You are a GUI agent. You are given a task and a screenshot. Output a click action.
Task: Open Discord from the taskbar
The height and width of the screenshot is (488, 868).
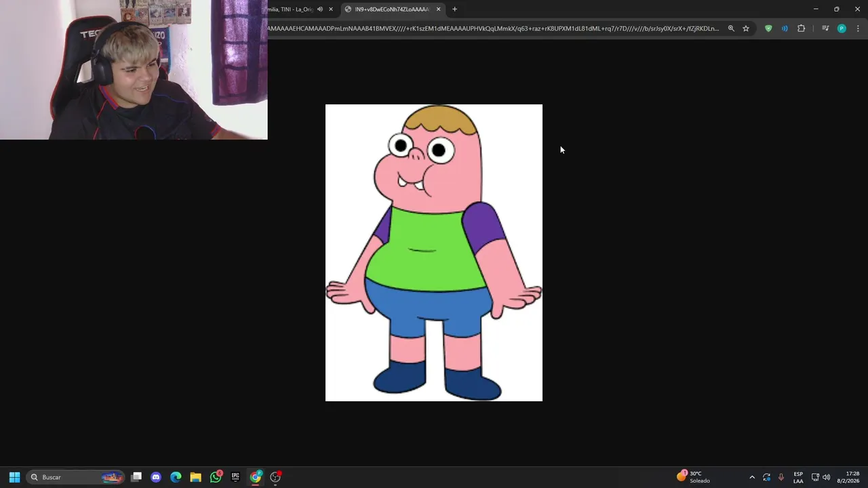pos(156,477)
